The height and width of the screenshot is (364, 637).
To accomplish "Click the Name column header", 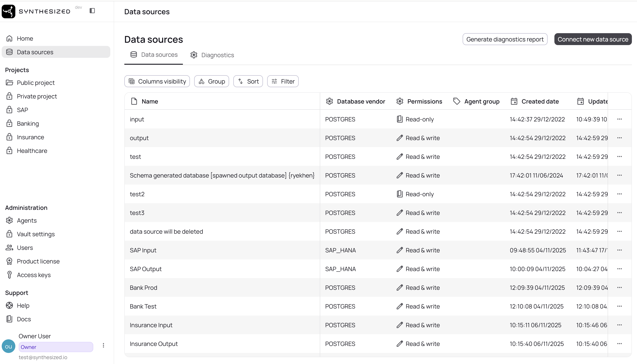I will pyautogui.click(x=150, y=101).
